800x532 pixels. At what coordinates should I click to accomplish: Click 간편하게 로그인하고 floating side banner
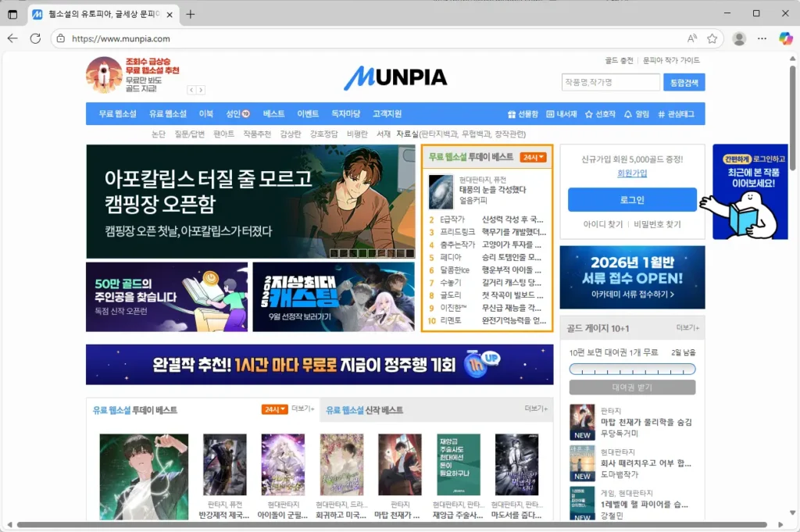[749, 191]
